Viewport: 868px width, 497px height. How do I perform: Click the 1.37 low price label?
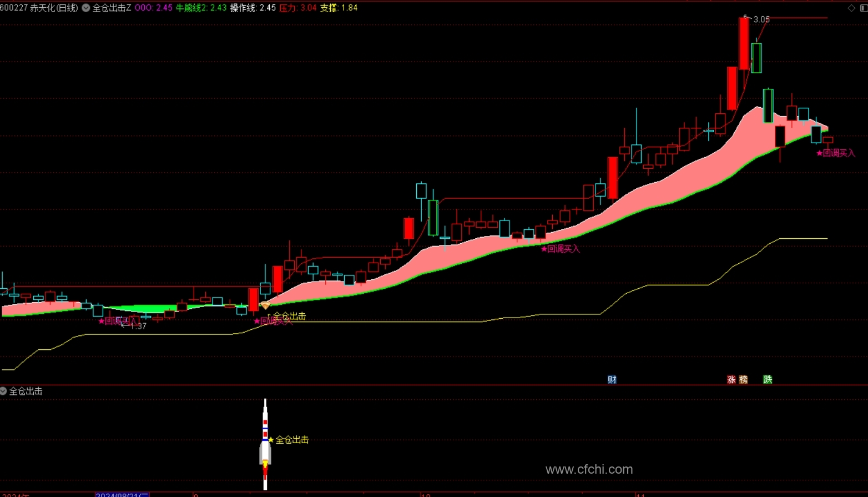(x=138, y=327)
